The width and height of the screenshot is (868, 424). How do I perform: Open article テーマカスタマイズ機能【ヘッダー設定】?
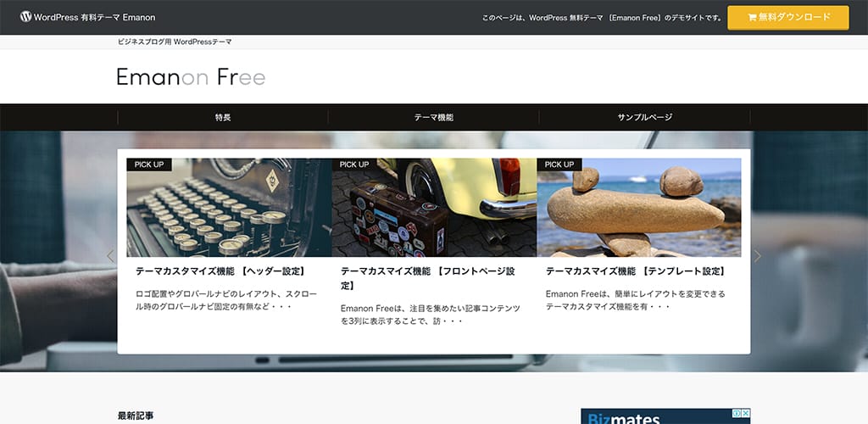pos(221,271)
